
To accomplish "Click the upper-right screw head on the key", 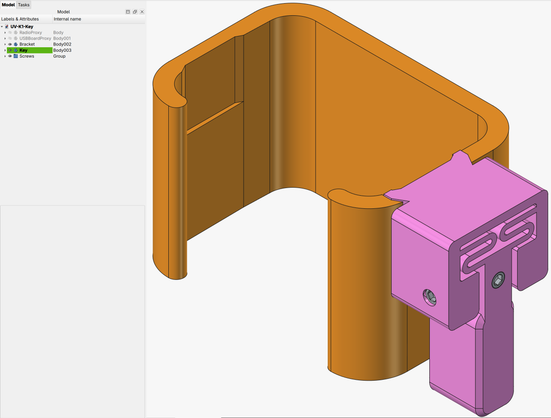I will 498,280.
